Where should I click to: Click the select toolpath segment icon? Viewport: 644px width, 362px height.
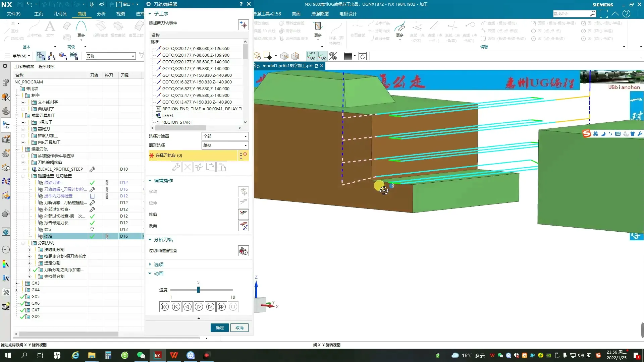243,155
